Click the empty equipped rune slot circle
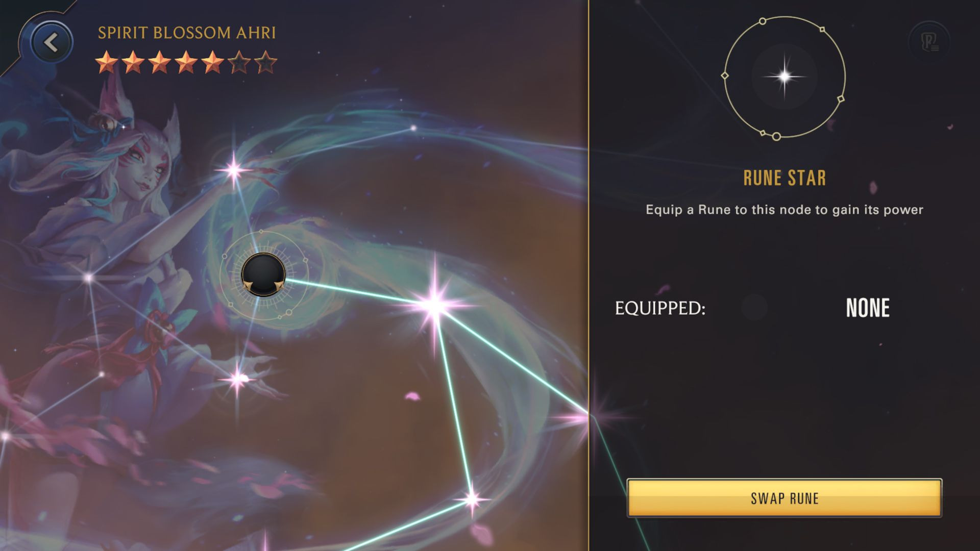 click(x=754, y=307)
